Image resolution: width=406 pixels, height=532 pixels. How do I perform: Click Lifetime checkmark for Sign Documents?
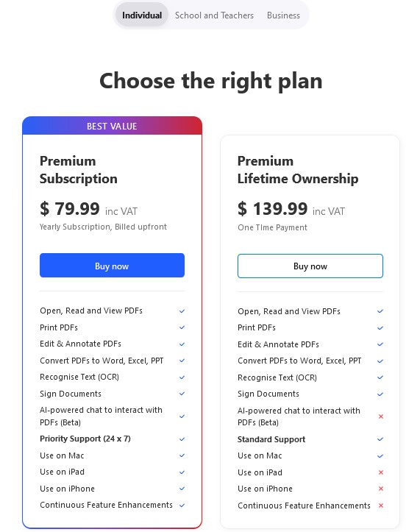click(x=380, y=394)
